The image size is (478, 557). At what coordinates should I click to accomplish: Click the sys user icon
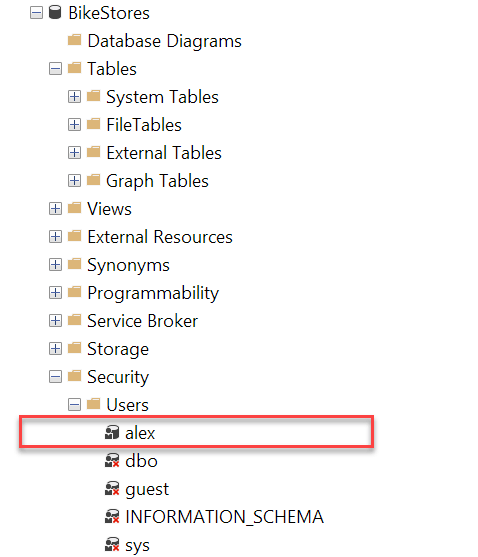pyautogui.click(x=112, y=545)
